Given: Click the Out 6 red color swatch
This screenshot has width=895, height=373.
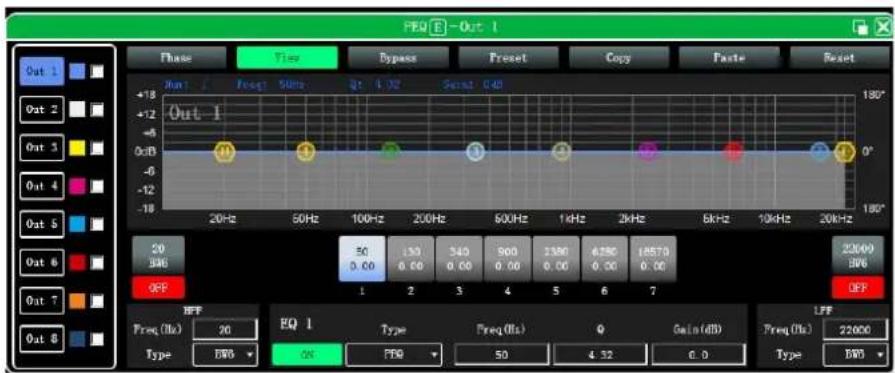Looking at the screenshot, I should coord(77,262).
